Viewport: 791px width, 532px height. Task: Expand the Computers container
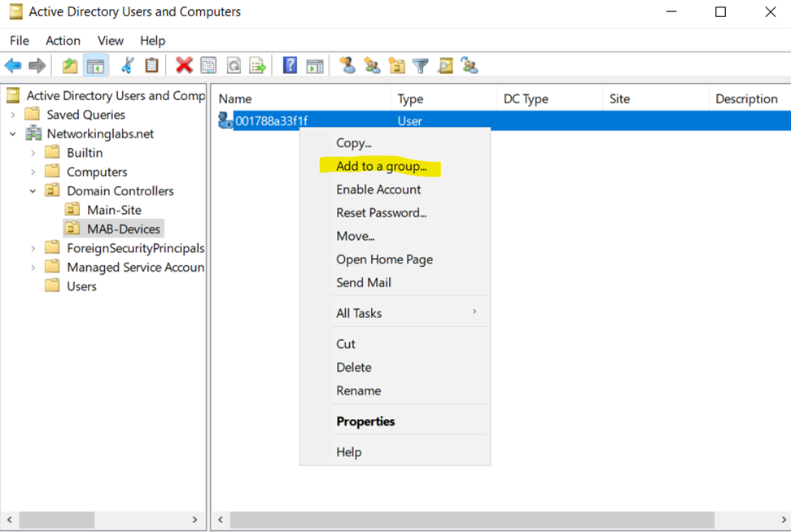pos(33,172)
